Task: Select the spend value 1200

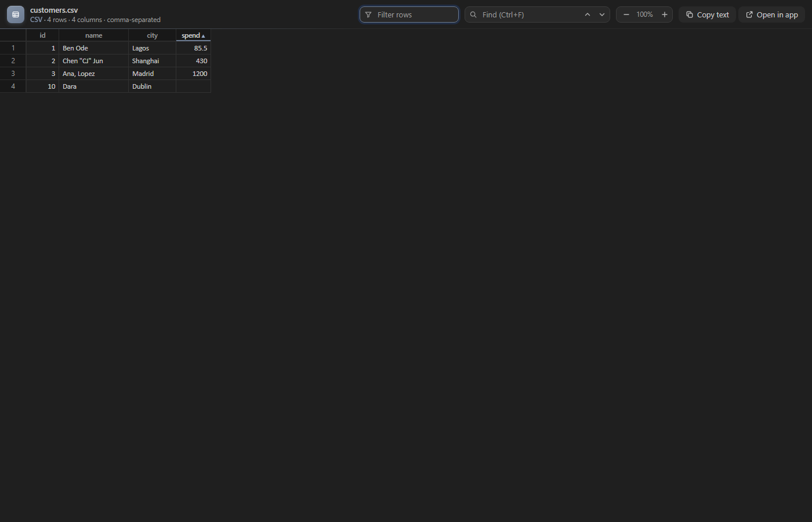Action: (x=193, y=74)
